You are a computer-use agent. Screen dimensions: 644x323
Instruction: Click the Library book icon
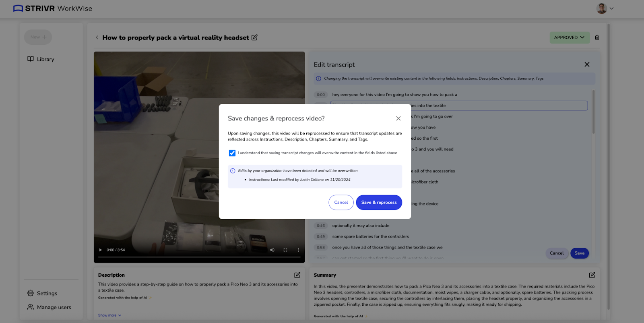[31, 59]
